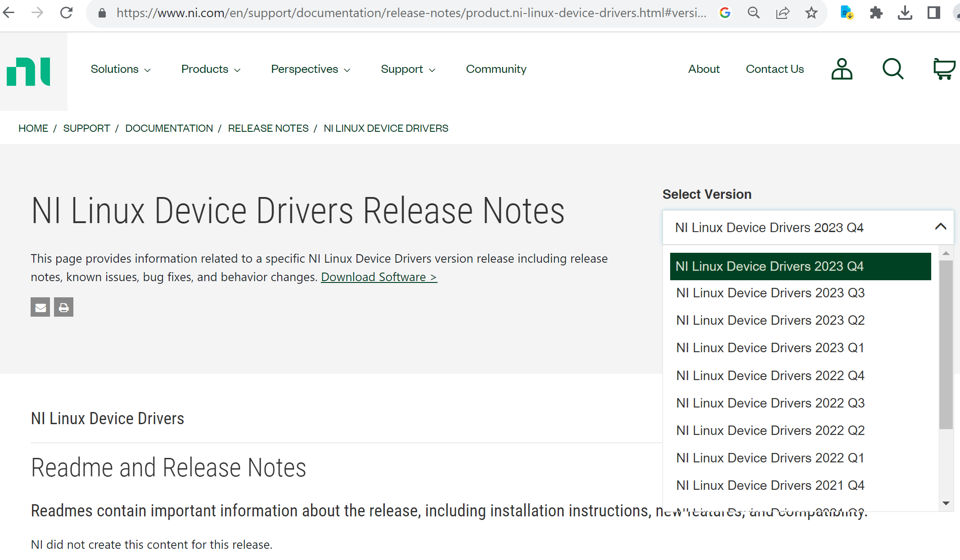960x560 pixels.
Task: Expand the Solutions menu
Action: 121,69
